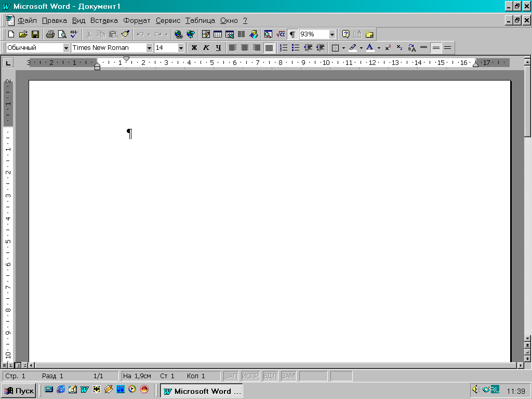532x399 pixels.
Task: Insert a hyperlink via the globe-link icon
Action: click(179, 34)
